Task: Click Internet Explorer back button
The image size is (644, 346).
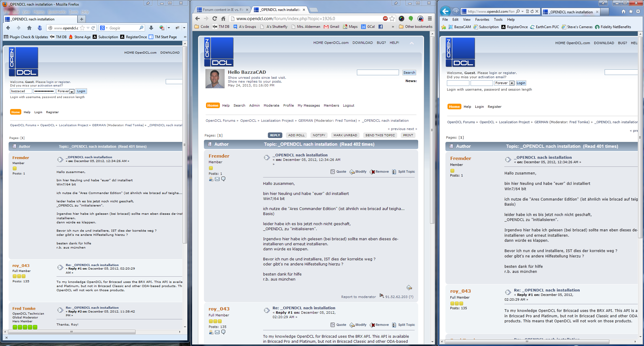Action: pyautogui.click(x=445, y=11)
